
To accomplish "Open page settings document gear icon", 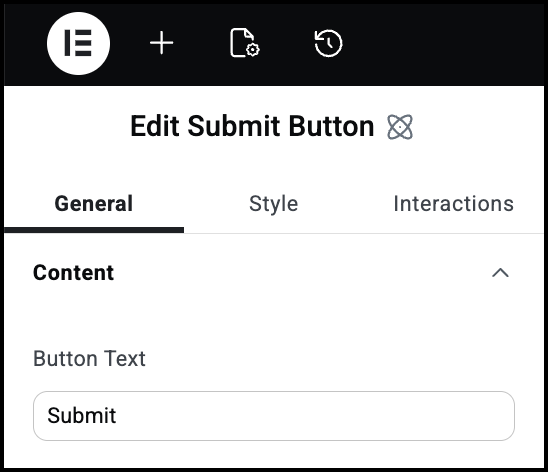I will click(245, 43).
